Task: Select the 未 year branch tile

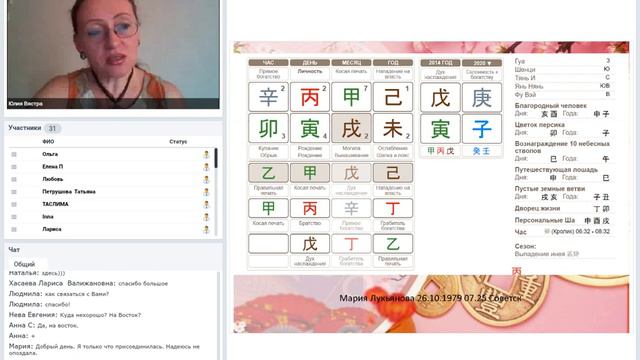Action: point(393,128)
